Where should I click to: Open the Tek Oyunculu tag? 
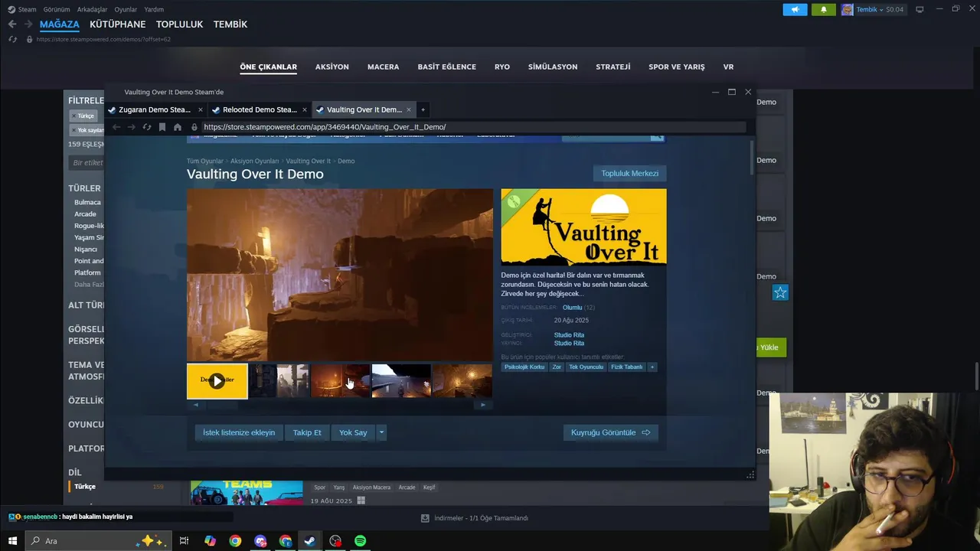click(x=586, y=367)
